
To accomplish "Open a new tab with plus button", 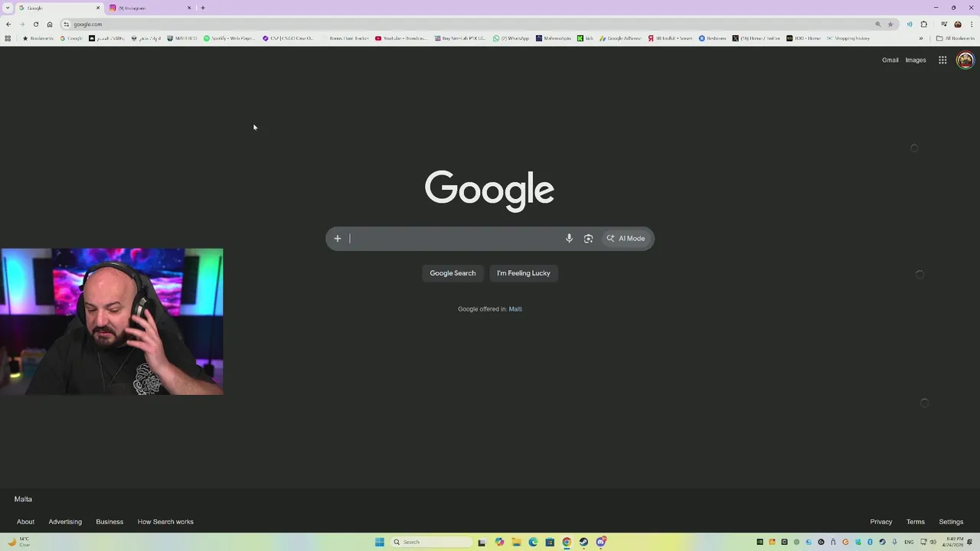I will pos(203,8).
